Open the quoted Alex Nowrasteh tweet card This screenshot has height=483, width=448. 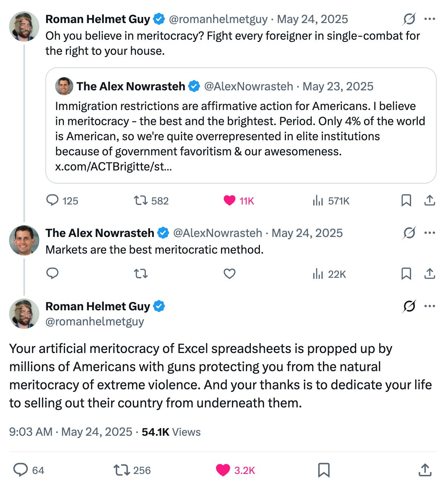241,125
